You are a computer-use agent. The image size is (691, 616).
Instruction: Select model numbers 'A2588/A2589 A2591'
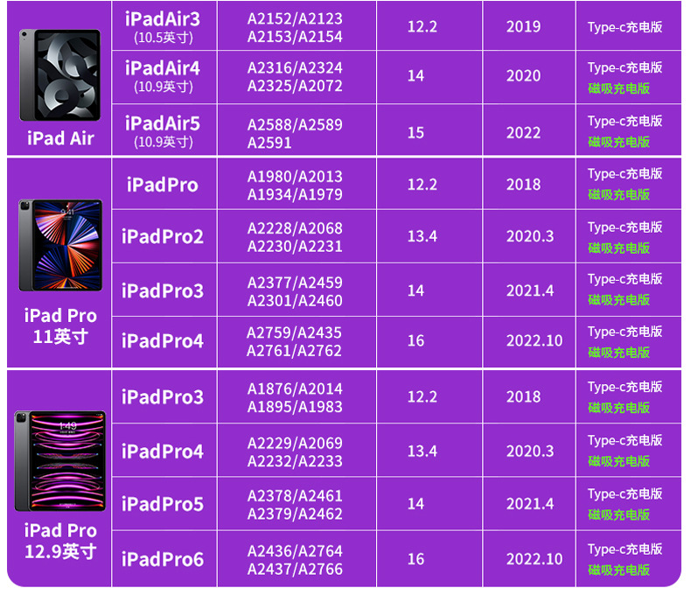point(295,134)
